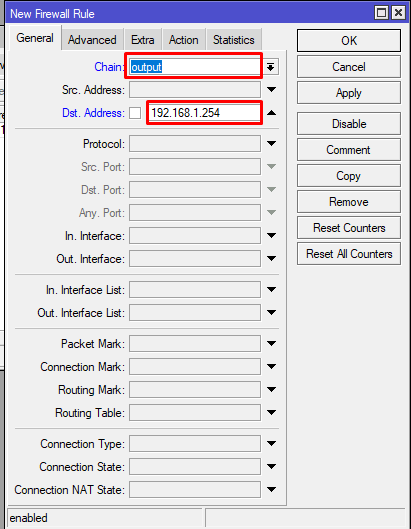Apply the firewall rule settings
This screenshot has width=411, height=529.
pos(349,93)
